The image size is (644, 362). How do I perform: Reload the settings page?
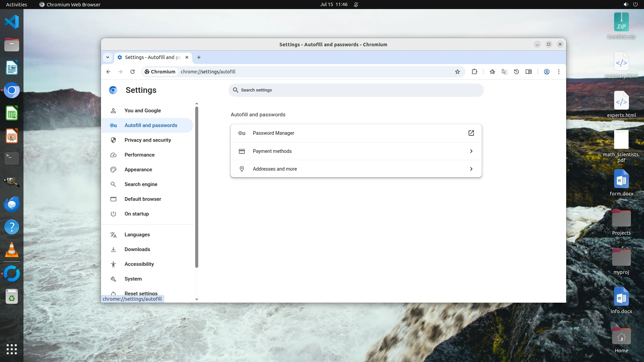click(132, 72)
